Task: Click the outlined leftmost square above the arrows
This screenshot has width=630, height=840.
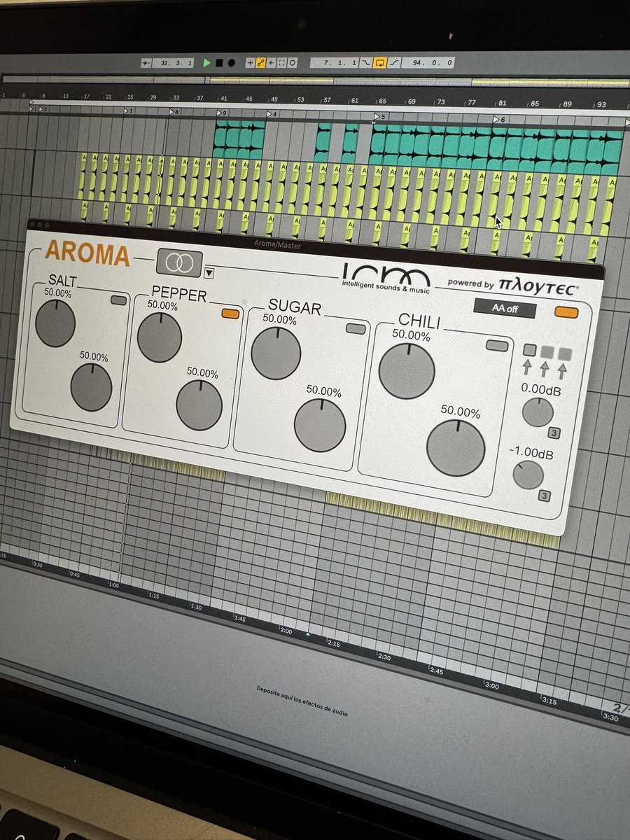Action: (x=530, y=350)
